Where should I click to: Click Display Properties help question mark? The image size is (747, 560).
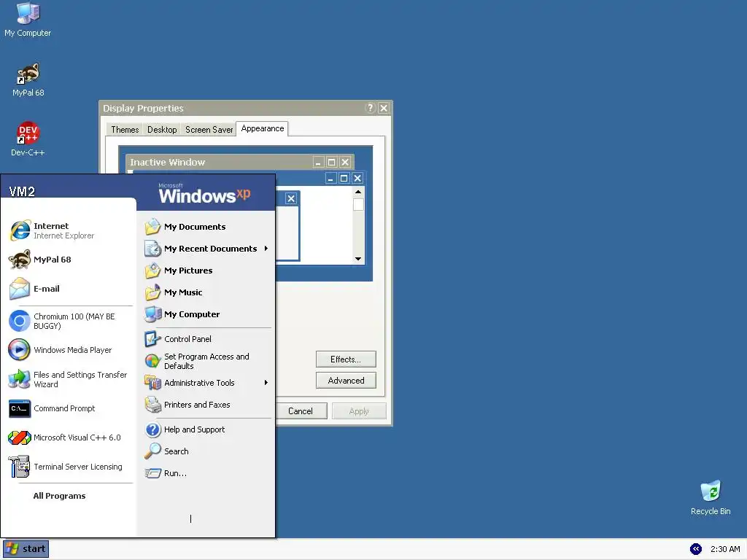370,108
